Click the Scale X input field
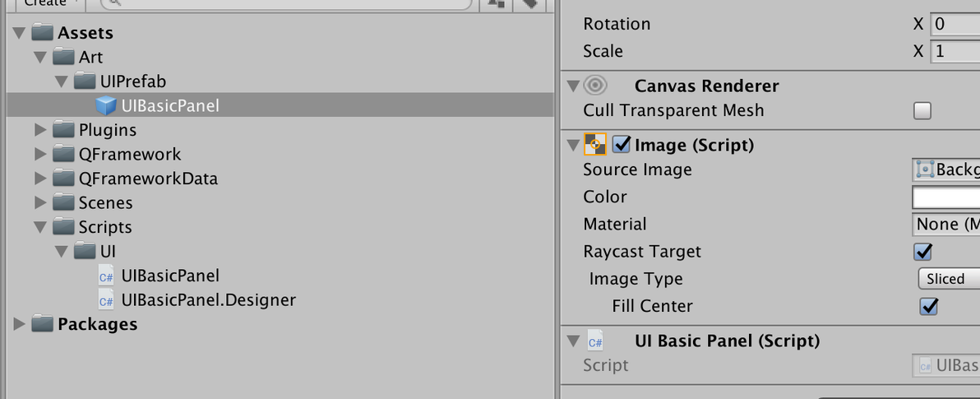Screen dimensions: 980x399 point(955,51)
